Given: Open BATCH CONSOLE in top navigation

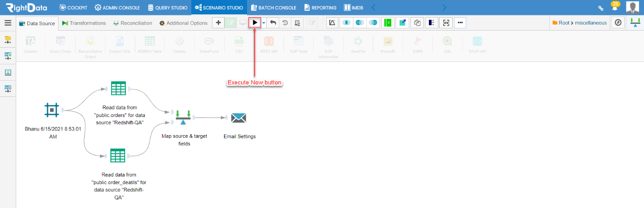Looking at the screenshot, I should tap(273, 8).
